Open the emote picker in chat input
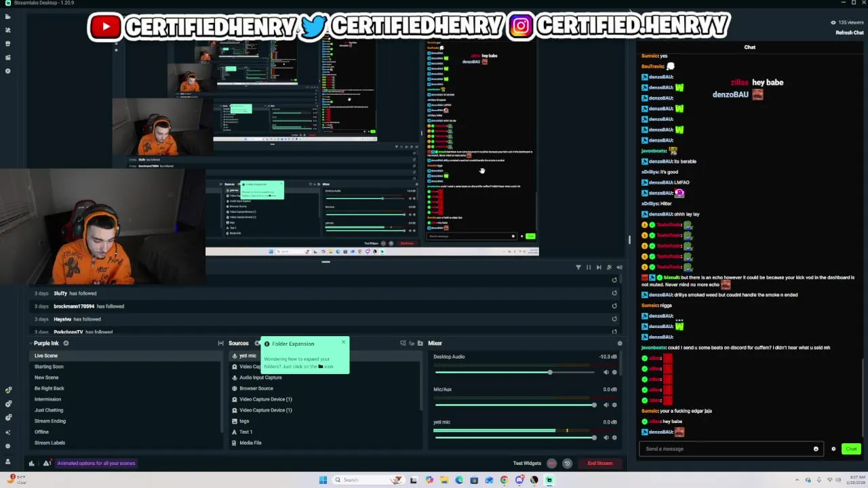Screen dimensions: 868x488 coord(816,449)
